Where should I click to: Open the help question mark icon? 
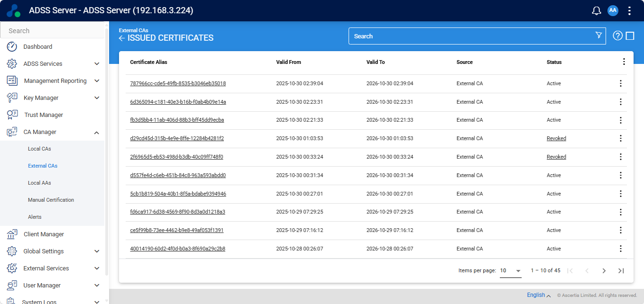[x=617, y=36]
